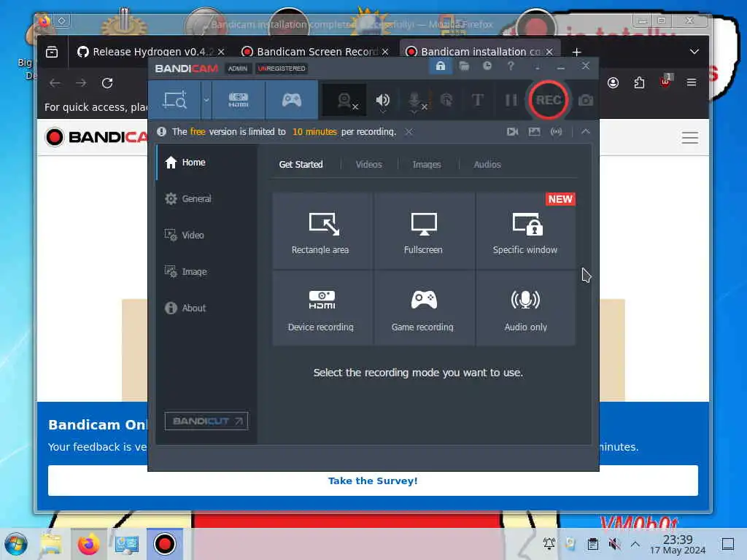747x560 pixels.
Task: Choose the Fullscreen recording mode
Action: [x=424, y=231]
